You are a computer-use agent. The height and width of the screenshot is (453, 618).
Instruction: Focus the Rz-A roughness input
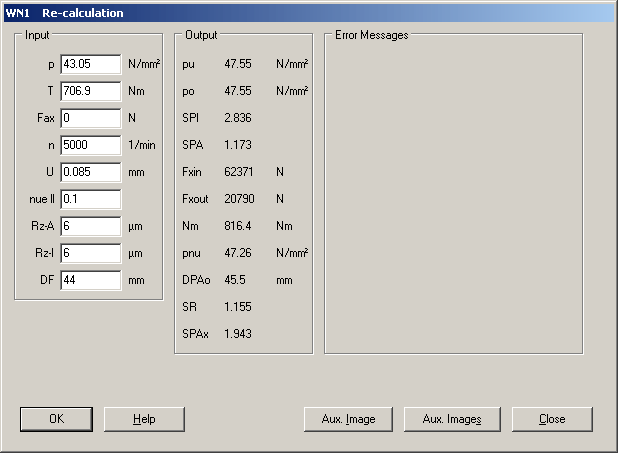(90, 226)
